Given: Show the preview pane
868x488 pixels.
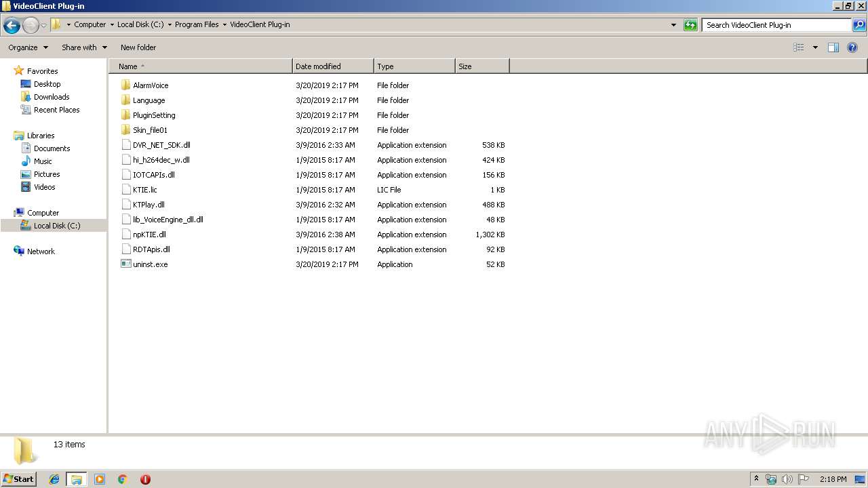Looking at the screenshot, I should [833, 47].
